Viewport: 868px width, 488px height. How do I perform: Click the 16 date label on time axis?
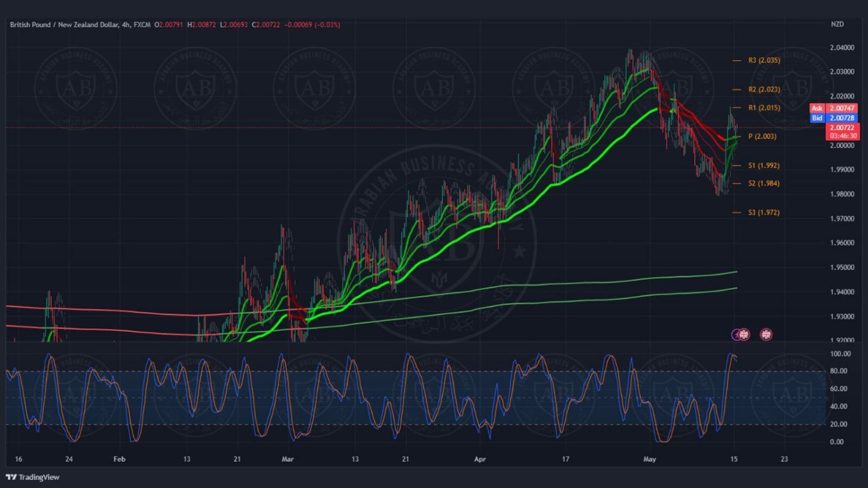coord(19,459)
